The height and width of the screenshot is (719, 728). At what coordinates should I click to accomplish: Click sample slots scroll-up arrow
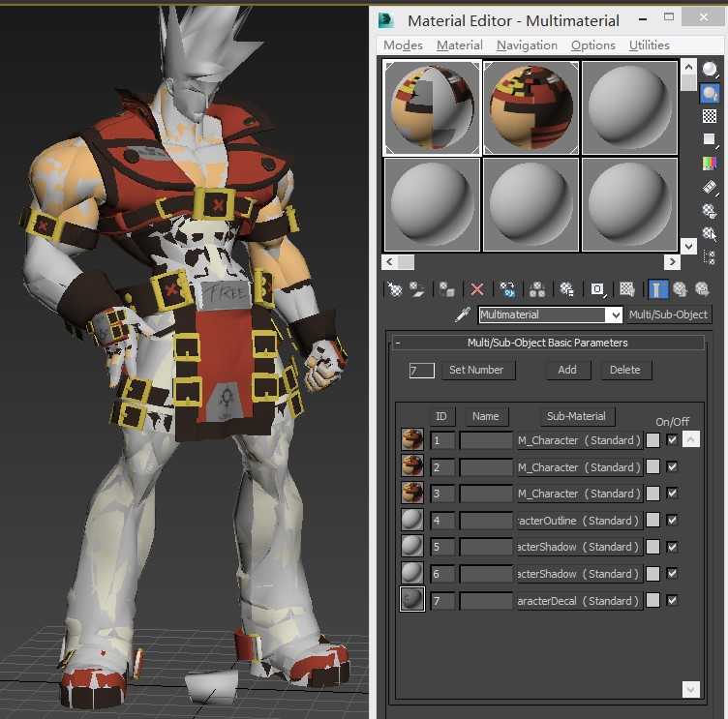pyautogui.click(x=688, y=67)
